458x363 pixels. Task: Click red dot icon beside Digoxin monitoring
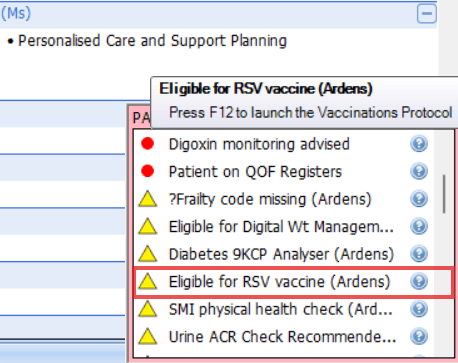[x=147, y=144]
